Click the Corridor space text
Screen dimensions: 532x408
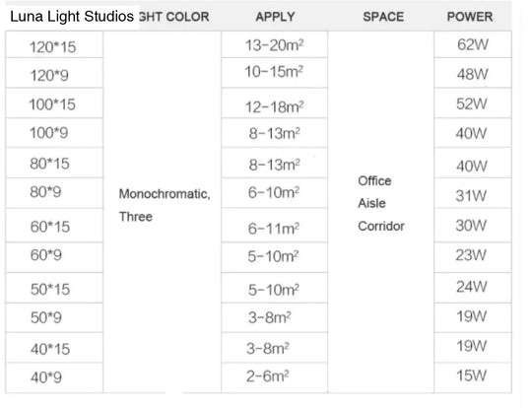coord(381,226)
